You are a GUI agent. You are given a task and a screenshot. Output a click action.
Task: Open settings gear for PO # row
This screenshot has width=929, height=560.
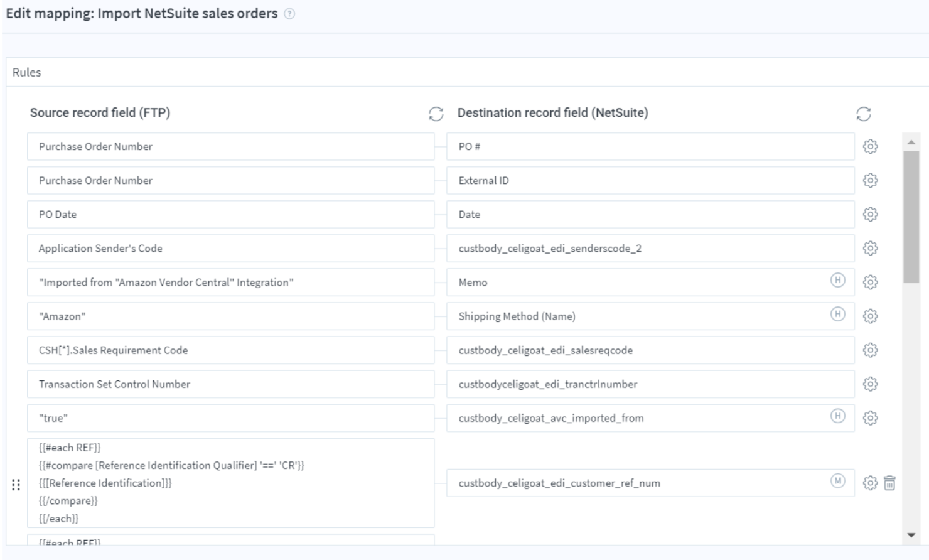(x=870, y=146)
